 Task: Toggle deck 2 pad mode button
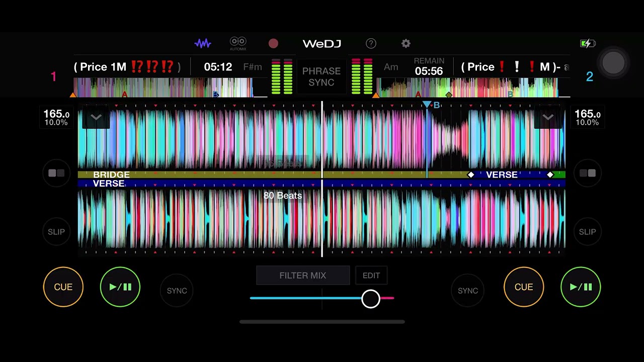click(588, 173)
